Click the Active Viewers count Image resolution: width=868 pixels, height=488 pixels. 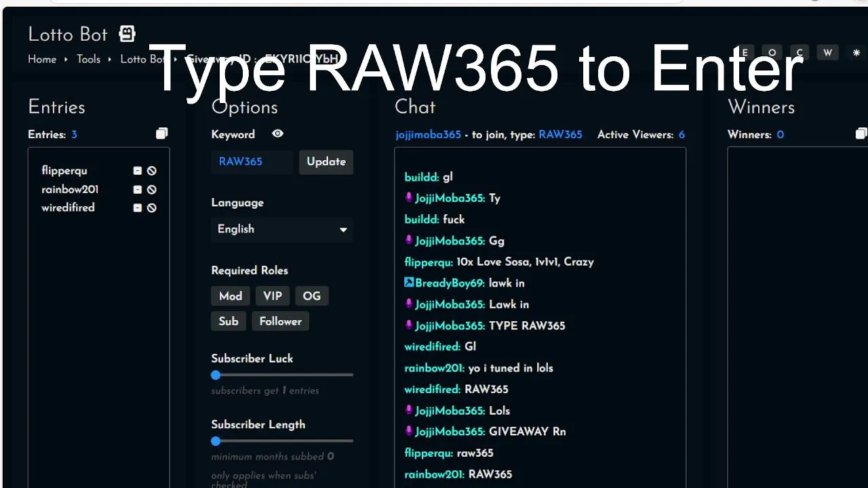682,135
